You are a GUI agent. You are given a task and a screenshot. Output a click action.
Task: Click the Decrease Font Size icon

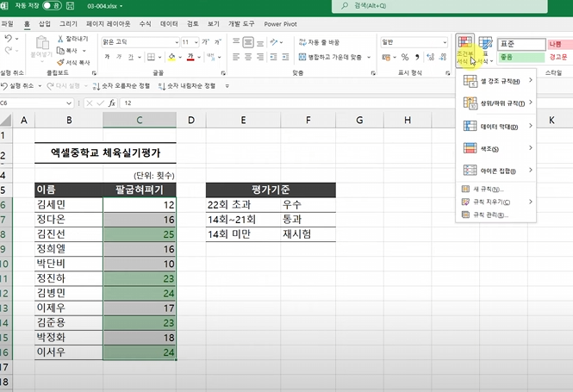pos(218,42)
